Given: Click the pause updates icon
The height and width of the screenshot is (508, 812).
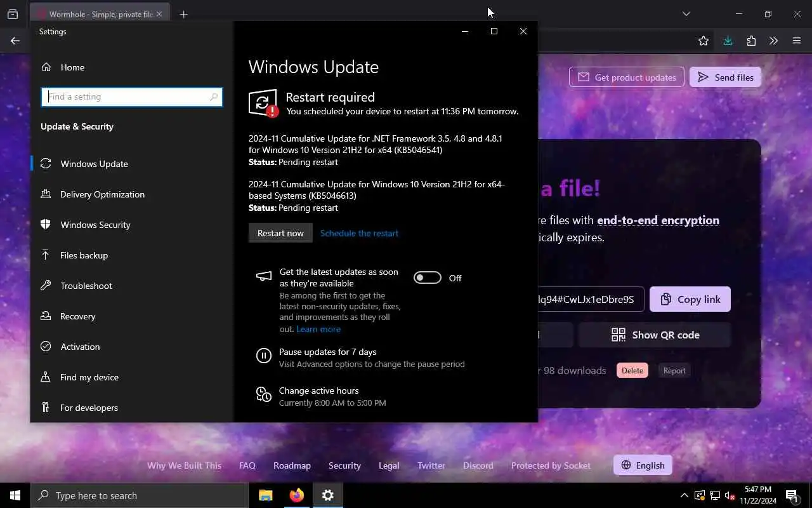Looking at the screenshot, I should pos(264,356).
